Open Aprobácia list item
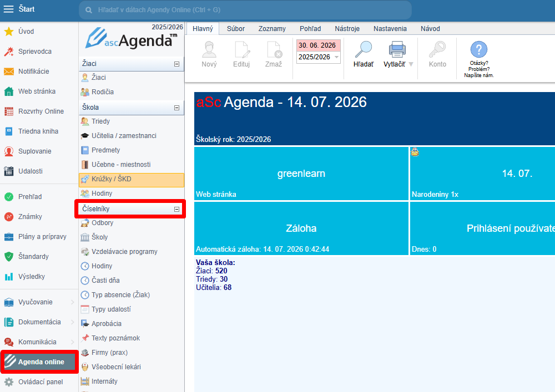The width and height of the screenshot is (555, 392). pos(132,324)
